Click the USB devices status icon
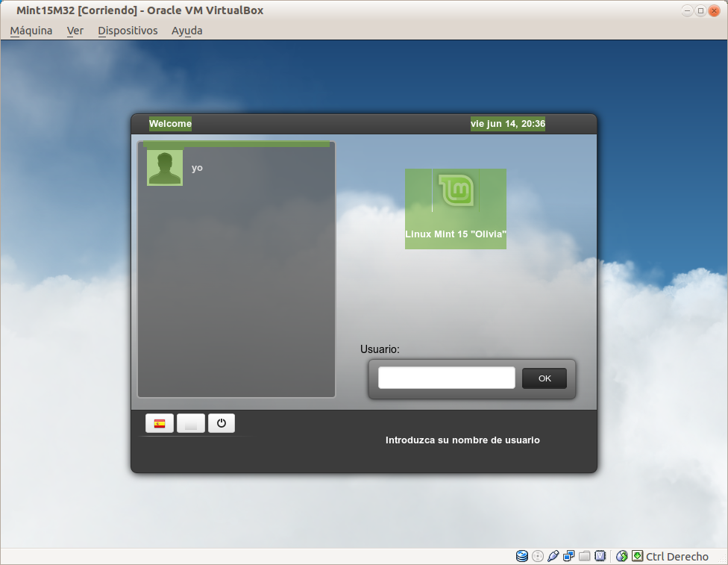The width and height of the screenshot is (728, 565). click(553, 556)
